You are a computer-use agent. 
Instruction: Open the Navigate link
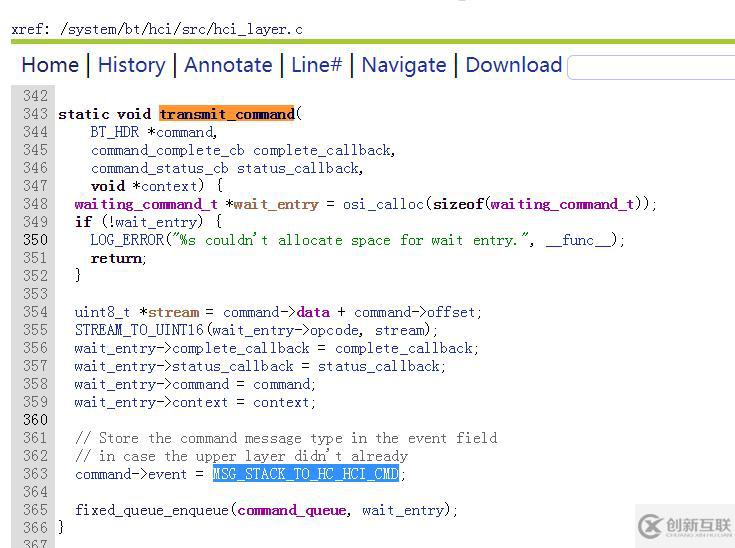[x=404, y=65]
